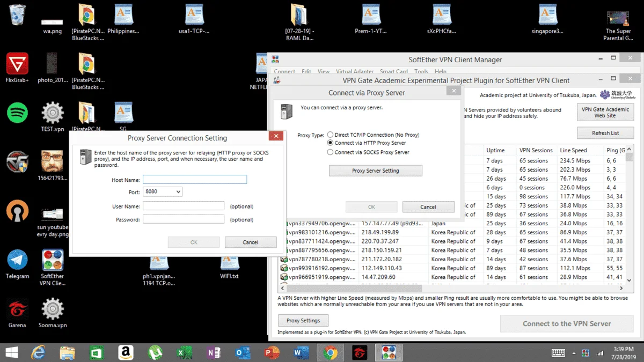
Task: Open the usa1-TCP file icon
Action: coord(195,19)
